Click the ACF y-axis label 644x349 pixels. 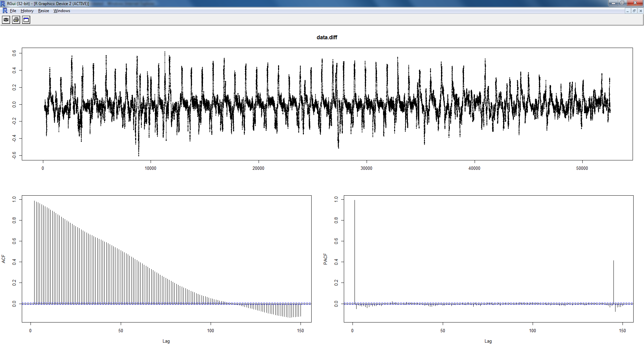point(4,259)
